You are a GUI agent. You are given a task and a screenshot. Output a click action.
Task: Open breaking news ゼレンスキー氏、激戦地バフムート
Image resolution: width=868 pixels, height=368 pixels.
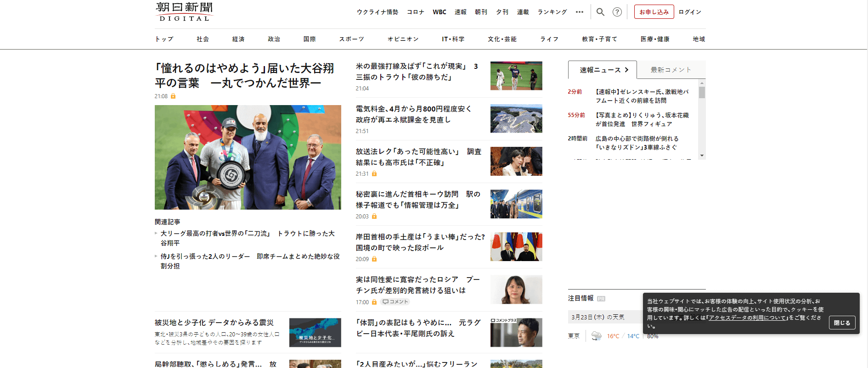(642, 96)
